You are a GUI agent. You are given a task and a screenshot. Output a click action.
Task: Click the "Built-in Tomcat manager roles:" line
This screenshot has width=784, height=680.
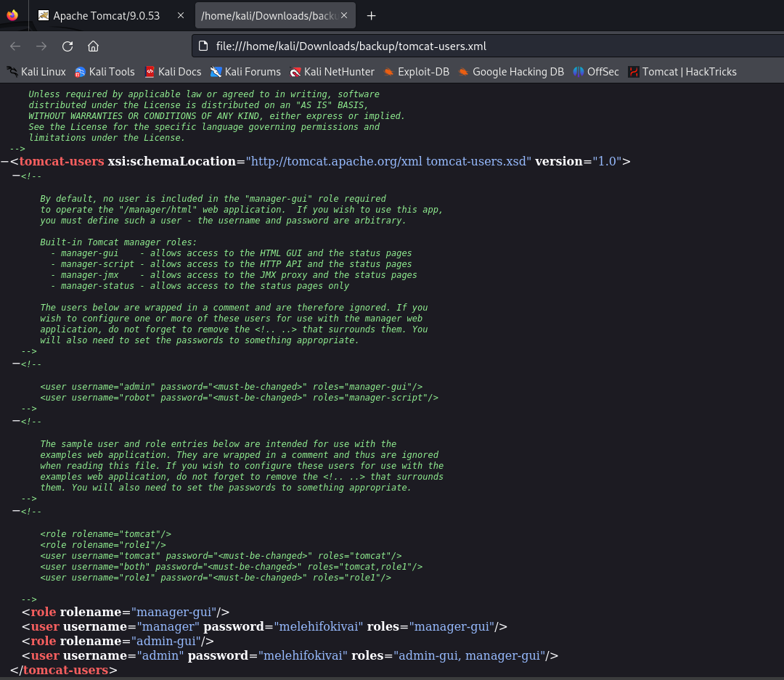pos(118,242)
